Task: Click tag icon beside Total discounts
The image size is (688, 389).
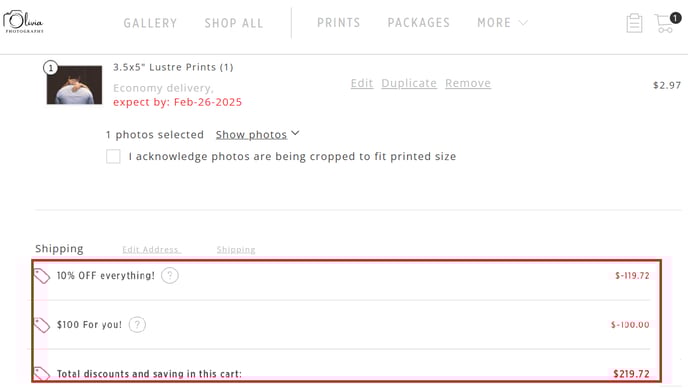Action: (x=42, y=374)
